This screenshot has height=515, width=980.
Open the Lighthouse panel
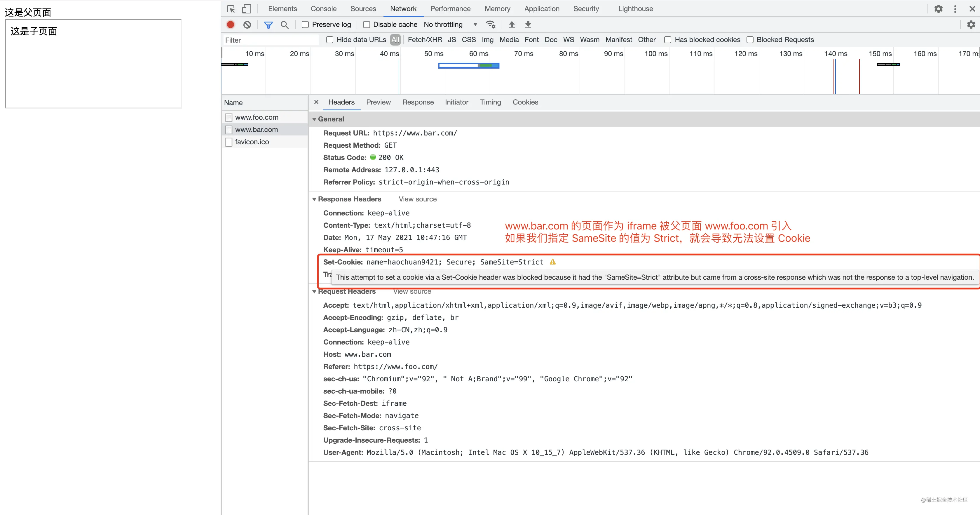tap(635, 9)
